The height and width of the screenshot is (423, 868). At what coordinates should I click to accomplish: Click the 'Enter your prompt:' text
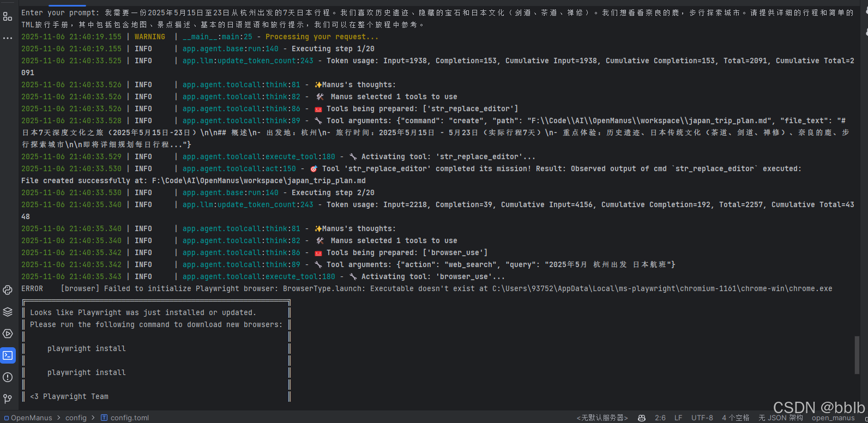point(61,13)
